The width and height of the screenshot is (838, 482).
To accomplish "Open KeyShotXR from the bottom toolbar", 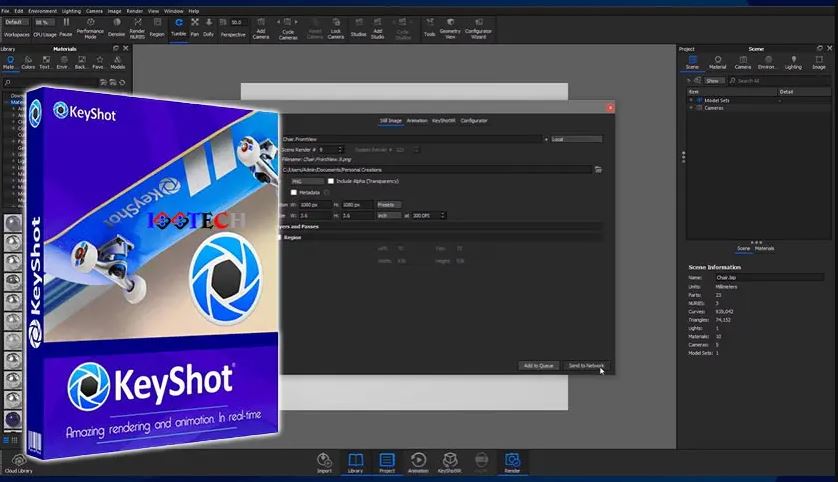I will 449,463.
